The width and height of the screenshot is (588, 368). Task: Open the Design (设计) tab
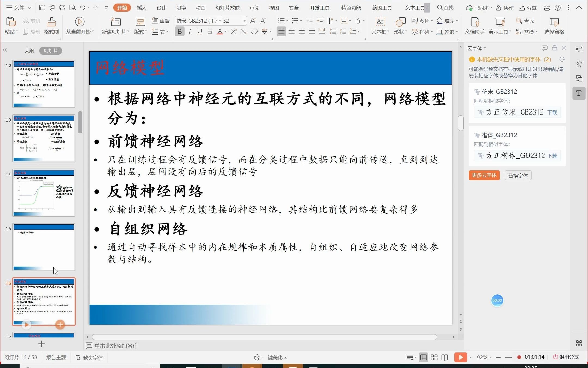(x=161, y=8)
